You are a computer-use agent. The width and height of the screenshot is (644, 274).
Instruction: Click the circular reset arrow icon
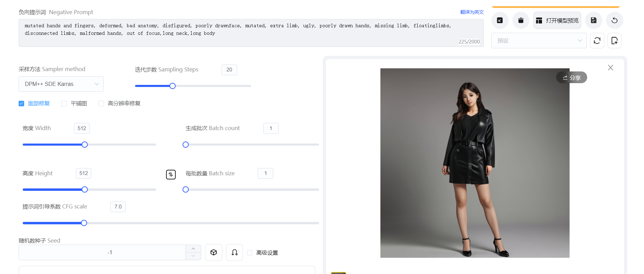(x=614, y=20)
